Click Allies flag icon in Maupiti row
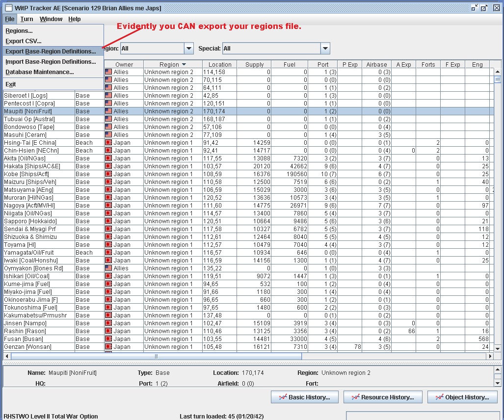 coord(108,111)
